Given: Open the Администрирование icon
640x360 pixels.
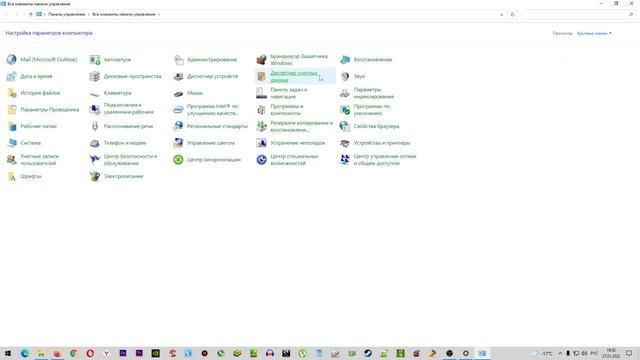Looking at the screenshot, I should (x=178, y=60).
